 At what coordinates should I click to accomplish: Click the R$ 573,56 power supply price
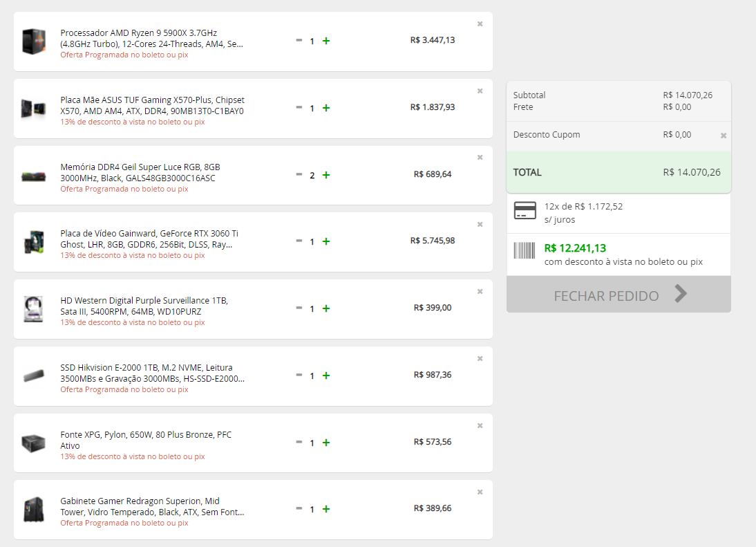pos(433,442)
